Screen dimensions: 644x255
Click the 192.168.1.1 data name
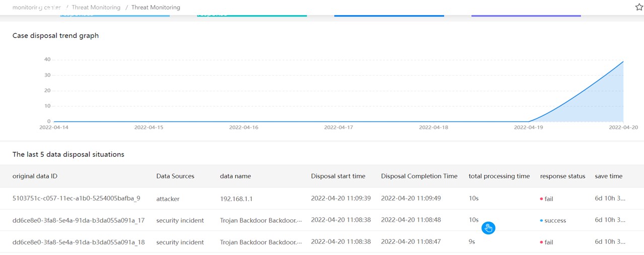click(235, 199)
